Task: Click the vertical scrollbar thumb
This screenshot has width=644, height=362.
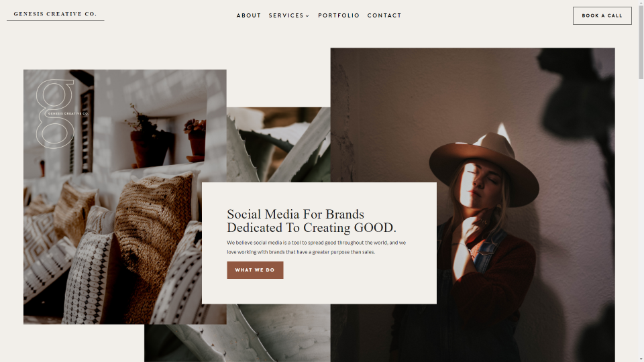Action: (x=641, y=40)
